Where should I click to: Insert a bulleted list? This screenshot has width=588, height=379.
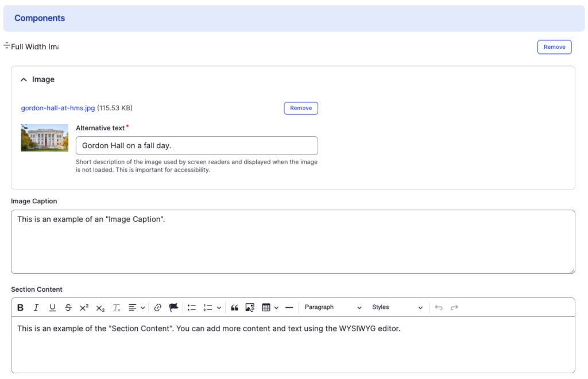[x=192, y=308]
